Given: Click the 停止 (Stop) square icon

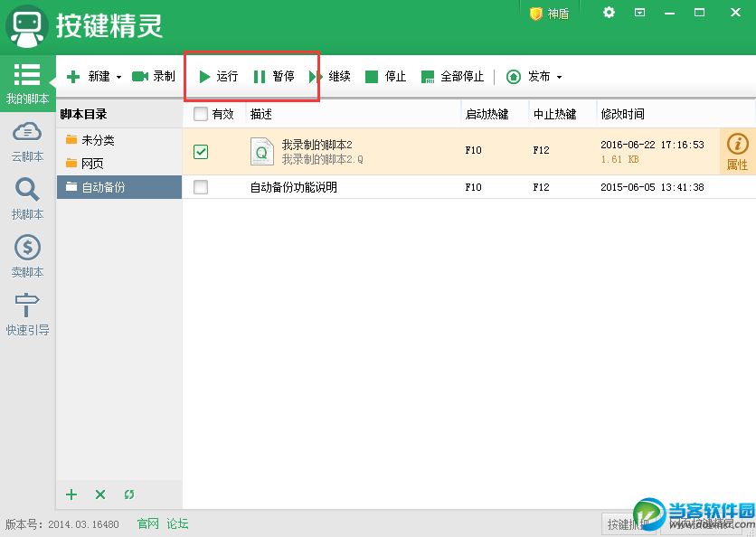Looking at the screenshot, I should 372,77.
